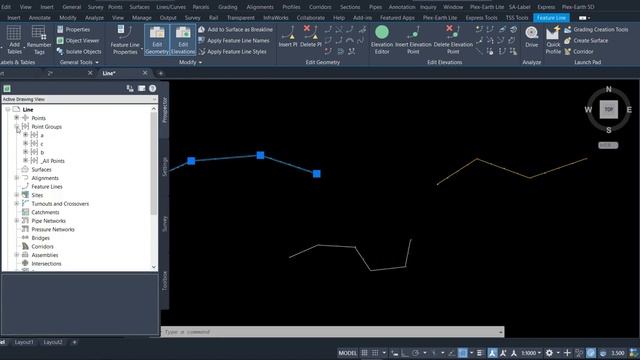The width and height of the screenshot is (640, 360).
Task: Open the Object Viewer
Action: [78, 40]
